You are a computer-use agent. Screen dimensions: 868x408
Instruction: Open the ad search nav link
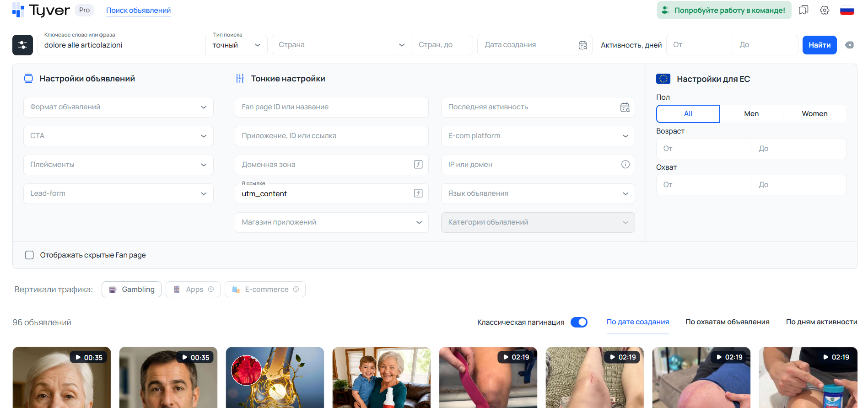[139, 10]
